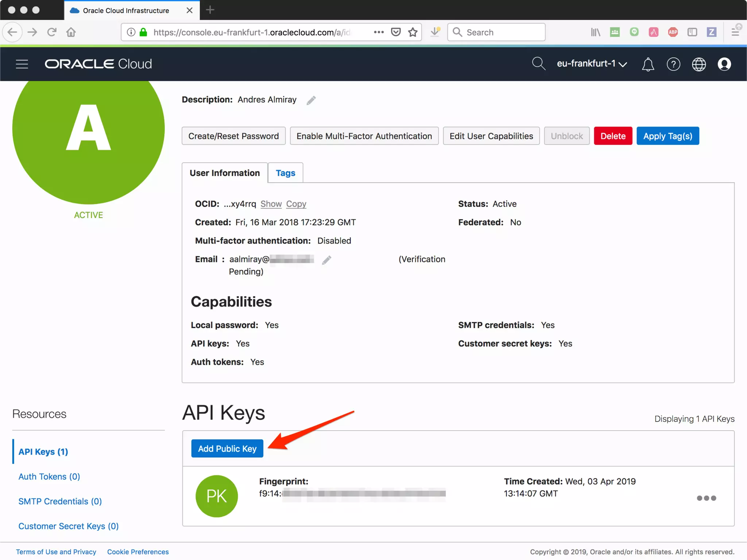Image resolution: width=747 pixels, height=560 pixels.
Task: Edit the description with the pencil icon
Action: point(311,100)
